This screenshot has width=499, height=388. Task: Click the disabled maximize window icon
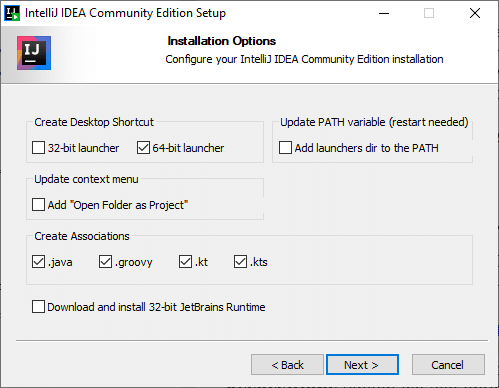(x=429, y=13)
